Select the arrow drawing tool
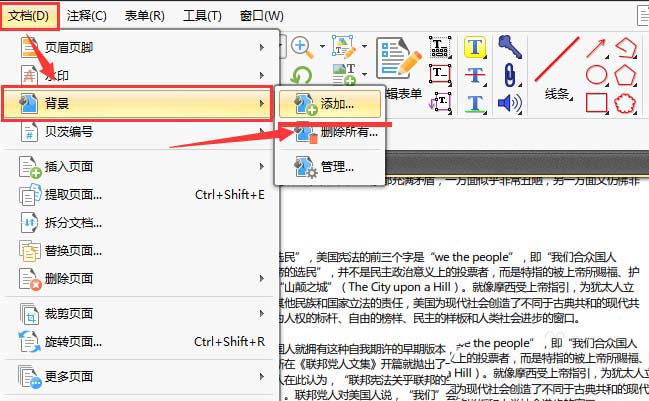Screen dimensions: 649x401 tap(596, 48)
